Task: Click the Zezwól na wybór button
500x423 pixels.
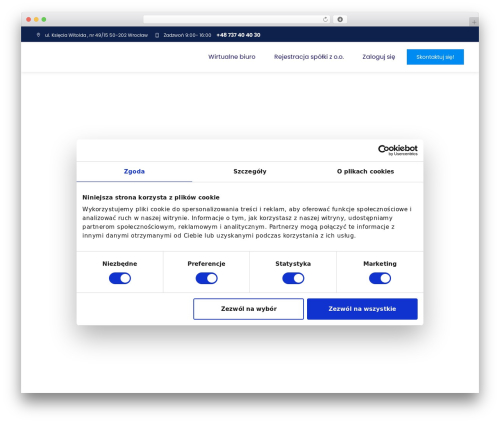Action: click(x=248, y=309)
